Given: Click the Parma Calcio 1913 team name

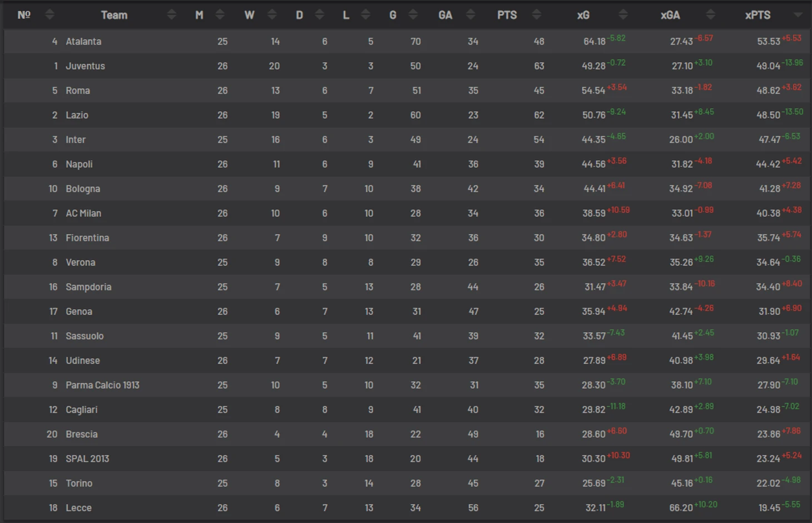Looking at the screenshot, I should pos(102,385).
